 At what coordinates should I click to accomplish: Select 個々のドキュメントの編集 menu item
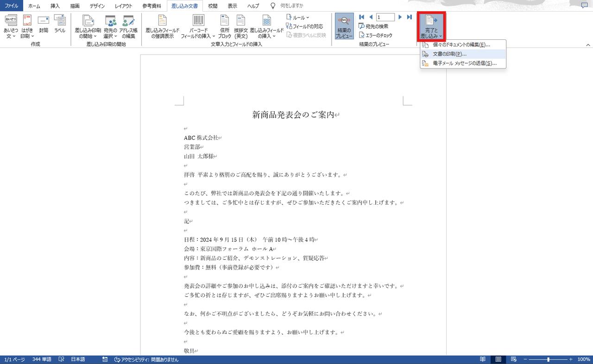click(463, 45)
